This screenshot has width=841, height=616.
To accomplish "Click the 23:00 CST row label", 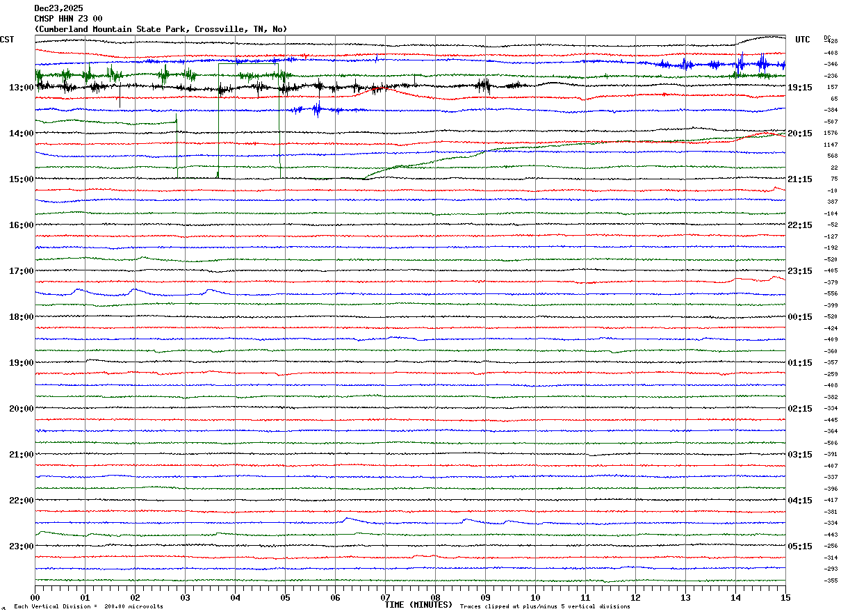I will (x=22, y=546).
